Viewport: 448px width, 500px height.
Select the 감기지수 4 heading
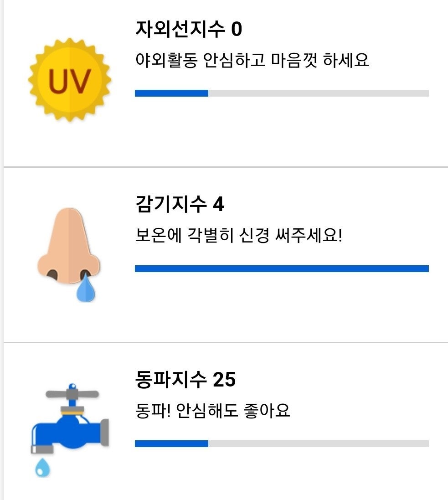180,205
